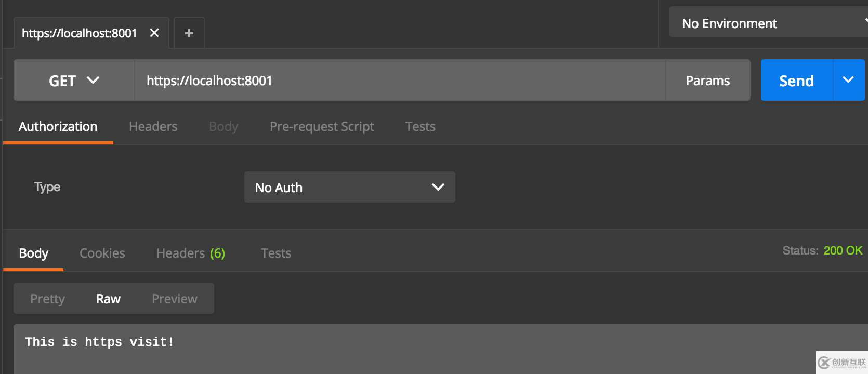Image resolution: width=868 pixels, height=374 pixels.
Task: Close the https://localhost:8001 request tab
Action: (x=154, y=33)
